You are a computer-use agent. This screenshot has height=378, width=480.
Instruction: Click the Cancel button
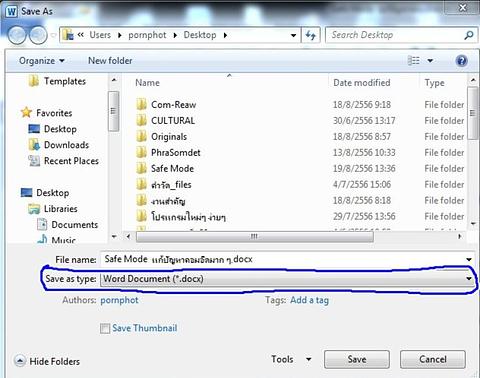click(x=433, y=359)
